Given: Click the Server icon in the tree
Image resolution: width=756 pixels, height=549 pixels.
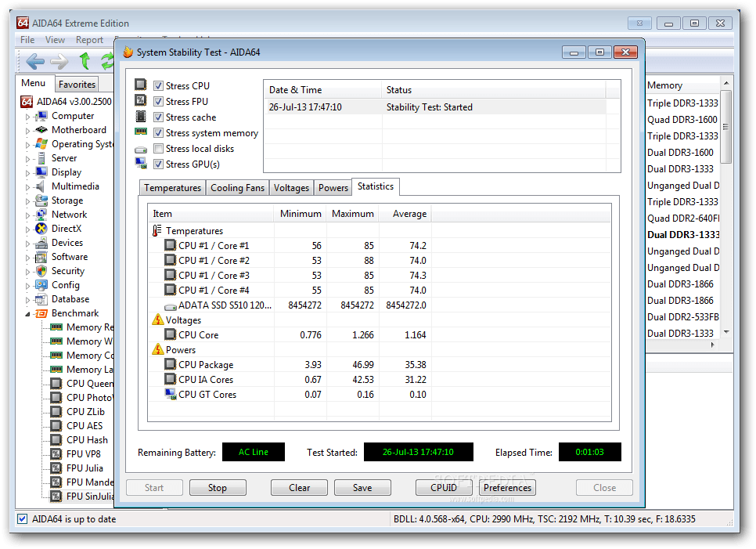Looking at the screenshot, I should 41,157.
